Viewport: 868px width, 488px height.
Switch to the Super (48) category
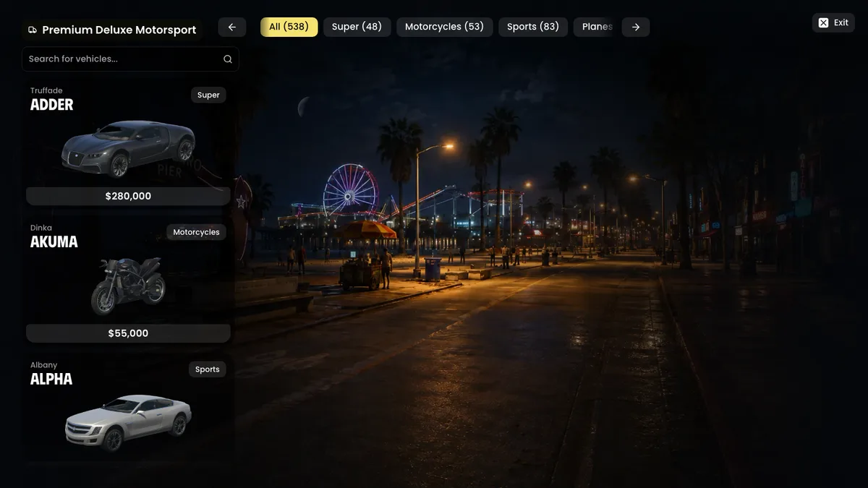click(357, 27)
